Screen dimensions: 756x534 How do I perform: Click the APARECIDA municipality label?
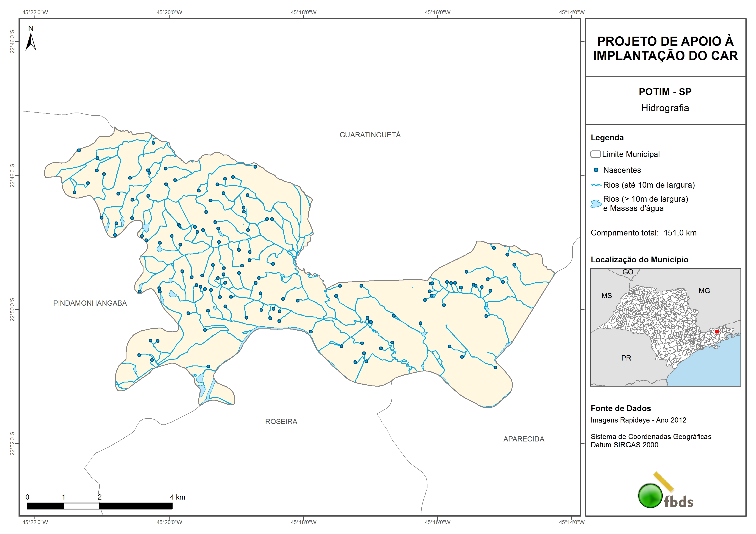coord(524,439)
